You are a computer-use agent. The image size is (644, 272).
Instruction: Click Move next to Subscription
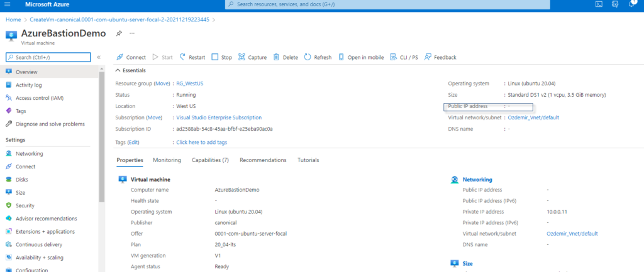[155, 117]
